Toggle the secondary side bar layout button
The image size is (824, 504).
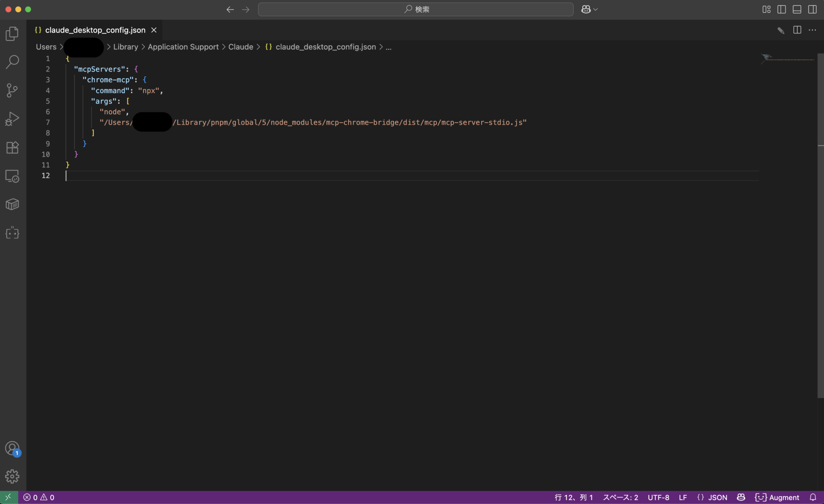pyautogui.click(x=812, y=9)
